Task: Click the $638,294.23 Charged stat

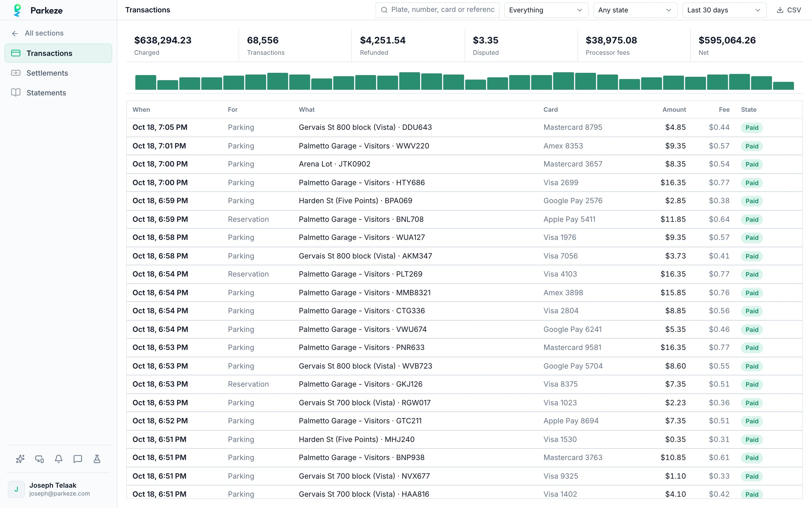Action: [x=163, y=46]
